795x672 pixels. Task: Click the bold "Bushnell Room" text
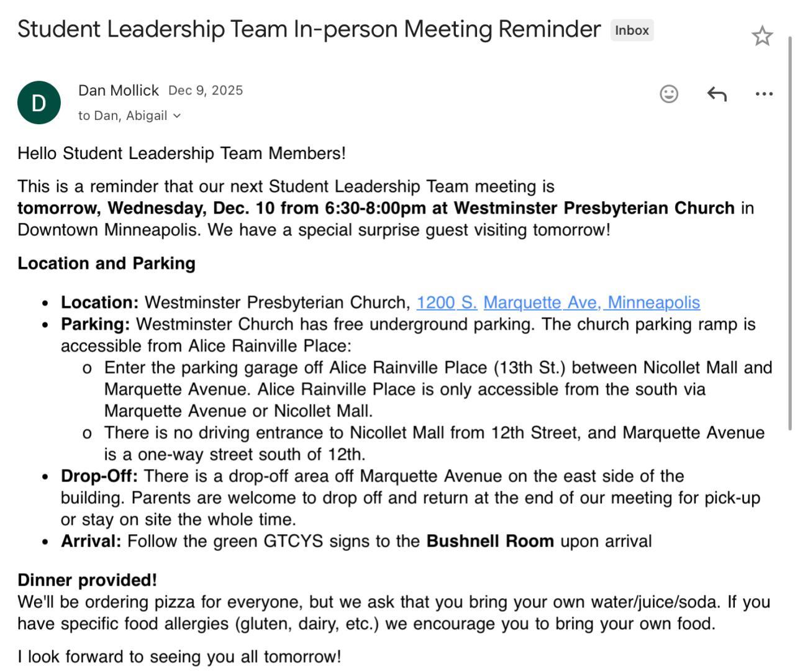489,541
